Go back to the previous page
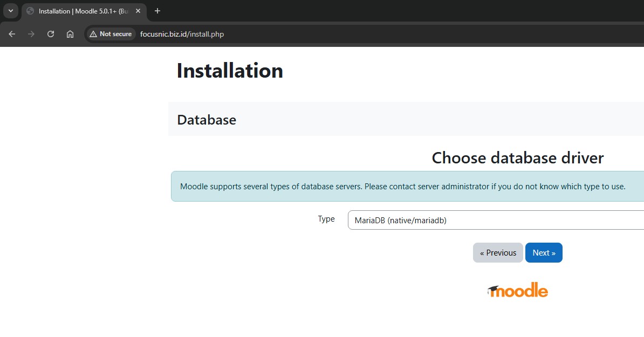Viewport: 644px width, 337px height. [12, 34]
